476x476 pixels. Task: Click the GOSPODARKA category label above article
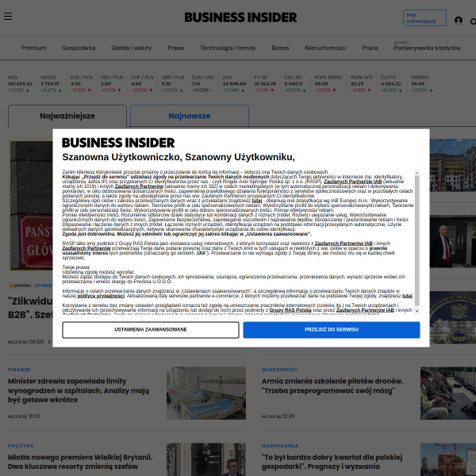(x=280, y=446)
